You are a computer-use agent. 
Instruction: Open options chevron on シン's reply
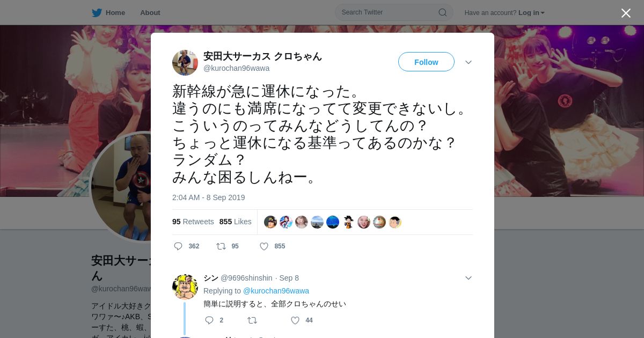point(469,278)
